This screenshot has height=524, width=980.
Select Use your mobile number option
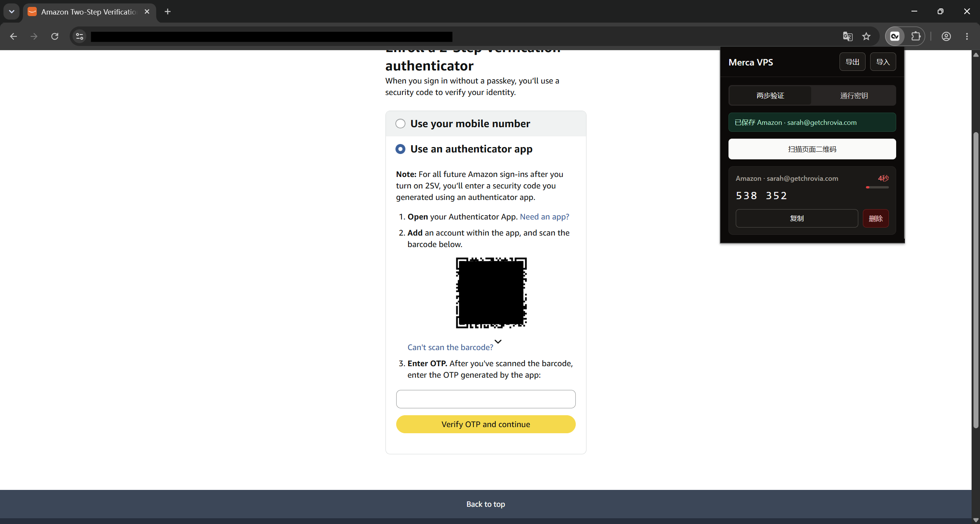(x=400, y=124)
